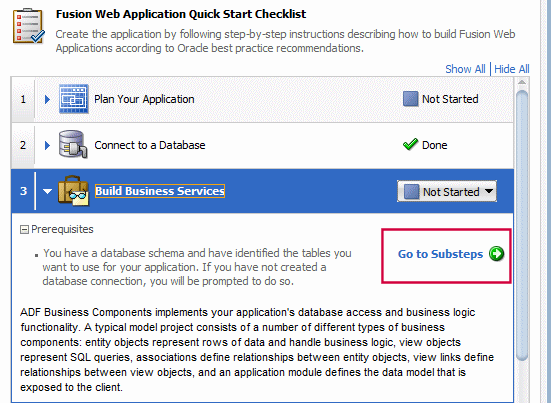Click the Not Started square icon for step 1
This screenshot has height=403, width=551.
(410, 99)
